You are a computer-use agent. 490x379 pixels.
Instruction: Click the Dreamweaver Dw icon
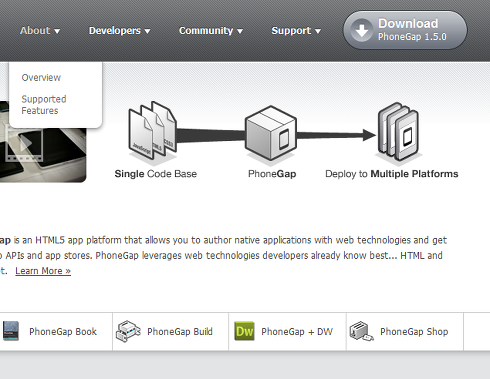click(244, 331)
